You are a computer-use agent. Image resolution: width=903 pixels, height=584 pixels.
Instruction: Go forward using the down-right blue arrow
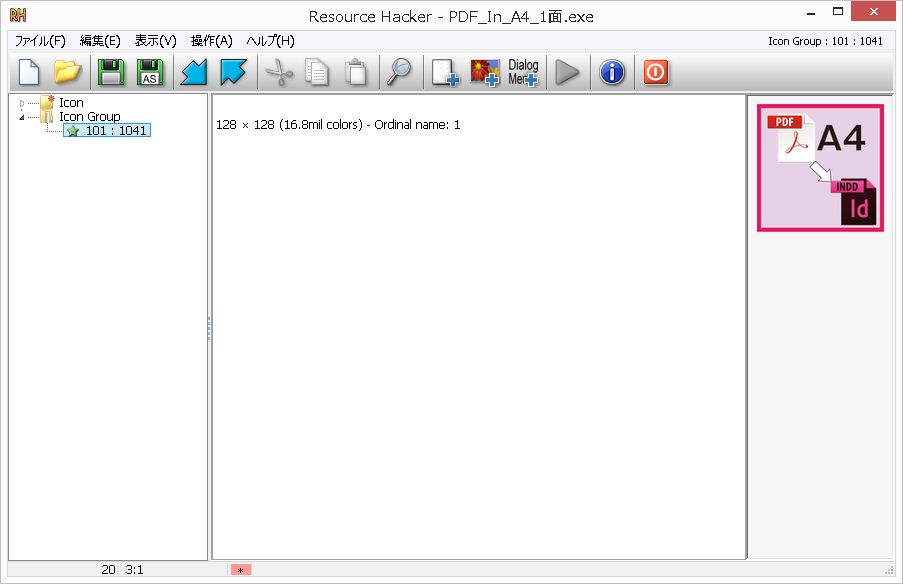click(233, 73)
